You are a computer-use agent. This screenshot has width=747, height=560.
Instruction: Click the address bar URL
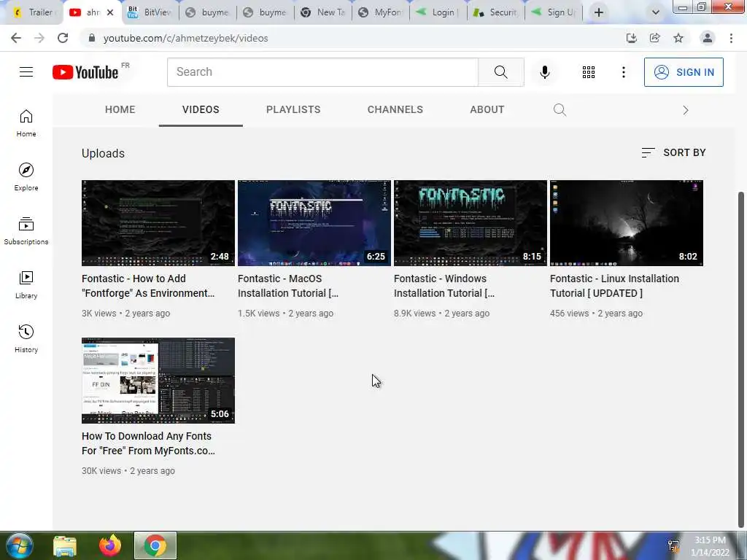tap(185, 38)
